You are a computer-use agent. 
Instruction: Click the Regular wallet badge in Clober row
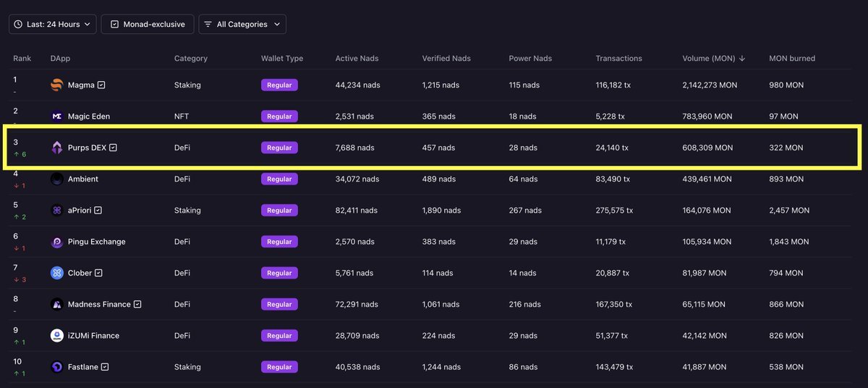(x=279, y=273)
